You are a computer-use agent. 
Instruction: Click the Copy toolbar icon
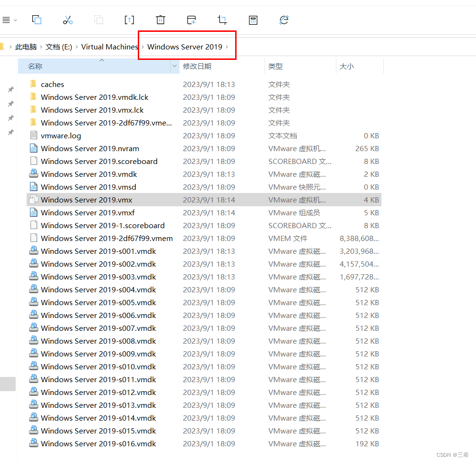click(x=37, y=20)
